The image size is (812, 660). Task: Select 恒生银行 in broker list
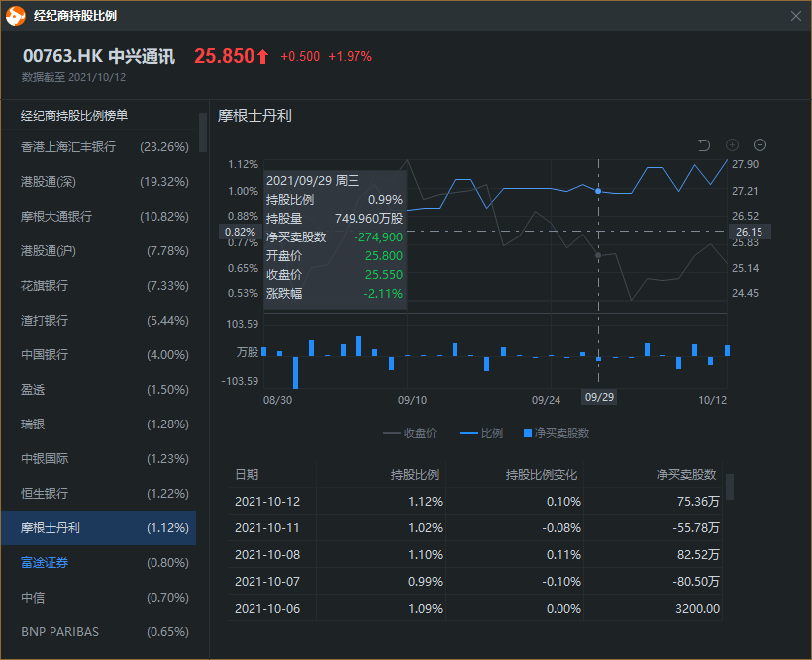pos(98,494)
